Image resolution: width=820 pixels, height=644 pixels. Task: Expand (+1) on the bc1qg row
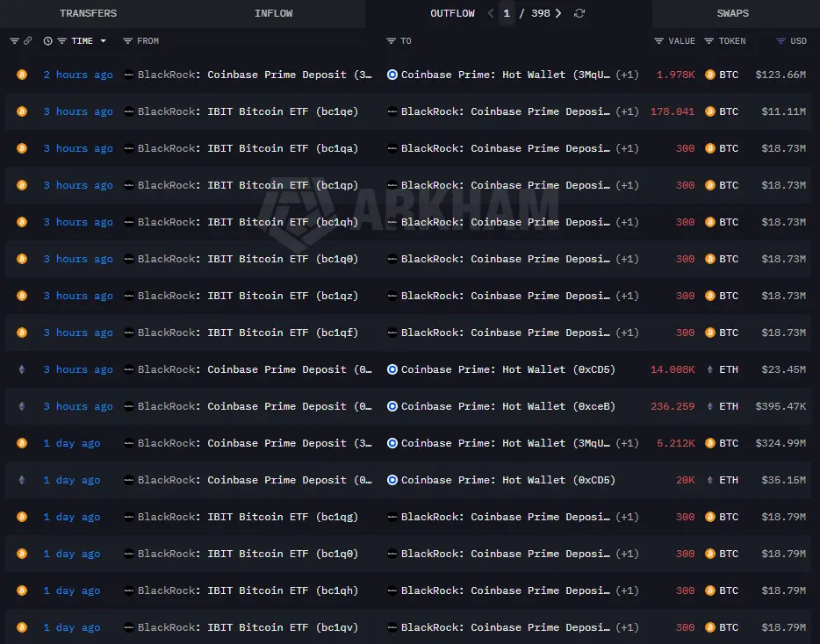point(627,517)
